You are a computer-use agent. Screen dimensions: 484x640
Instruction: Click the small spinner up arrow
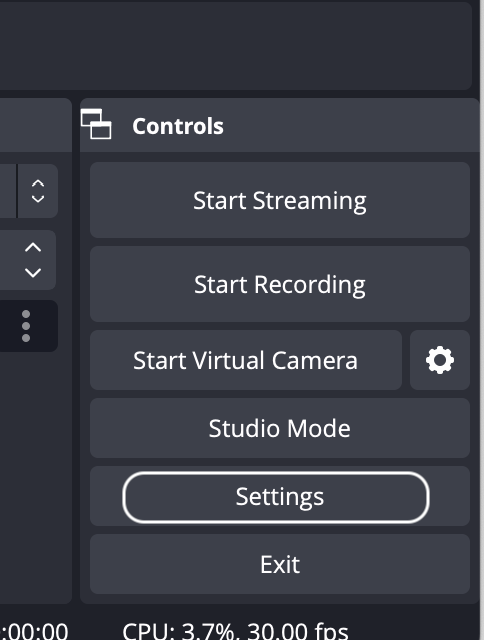click(x=38, y=183)
